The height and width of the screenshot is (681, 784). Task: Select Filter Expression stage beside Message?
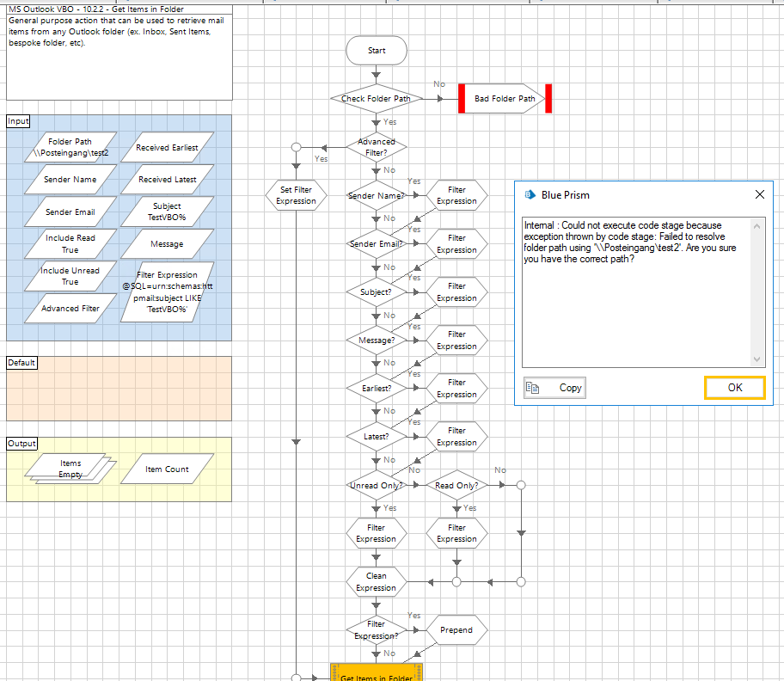[456, 340]
